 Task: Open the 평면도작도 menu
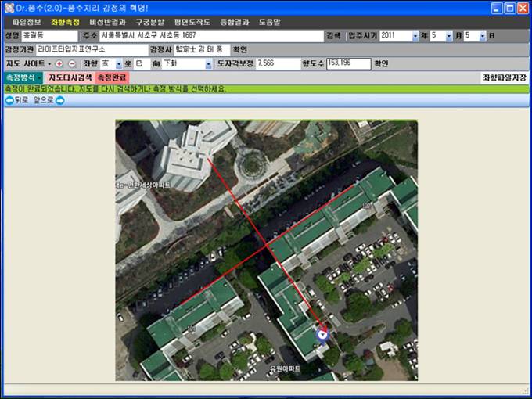(x=192, y=23)
